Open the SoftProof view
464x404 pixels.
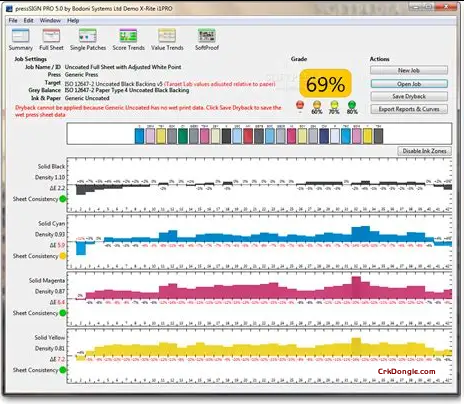[x=207, y=40]
